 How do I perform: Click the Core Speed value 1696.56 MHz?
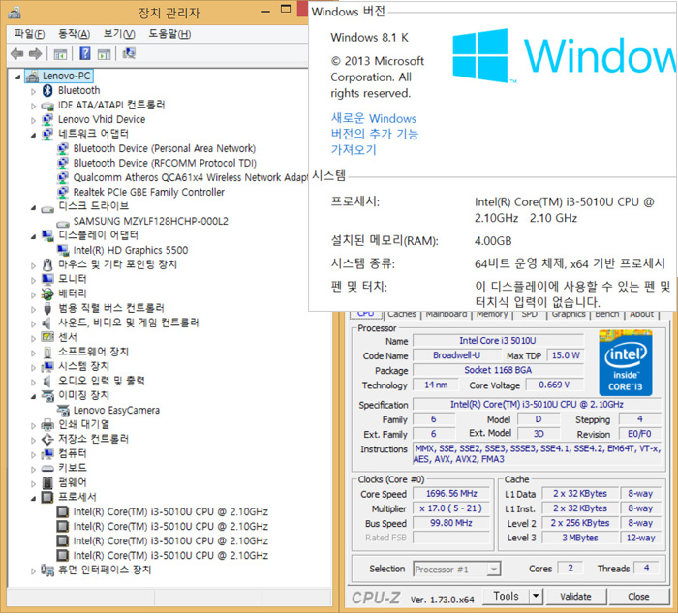coord(451,494)
